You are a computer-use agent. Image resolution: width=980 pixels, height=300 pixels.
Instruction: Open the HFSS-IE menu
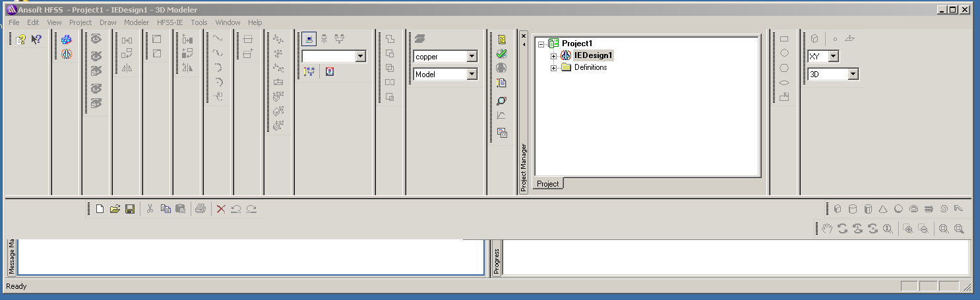(x=170, y=22)
